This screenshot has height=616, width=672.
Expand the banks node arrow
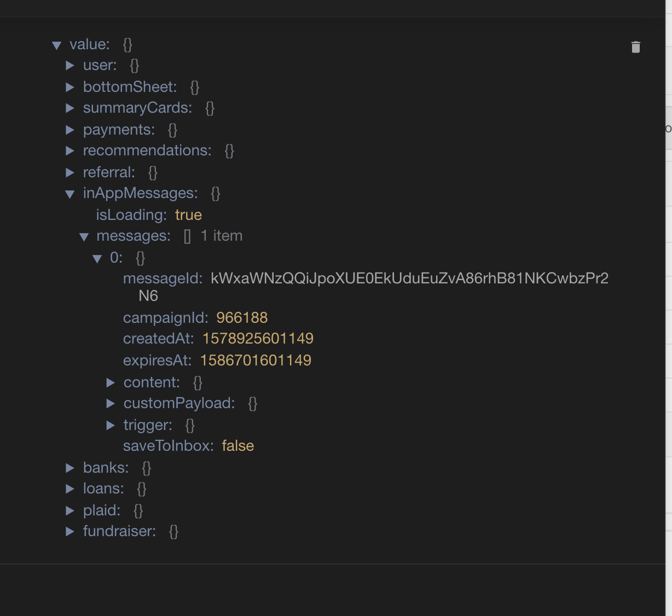pos(70,468)
